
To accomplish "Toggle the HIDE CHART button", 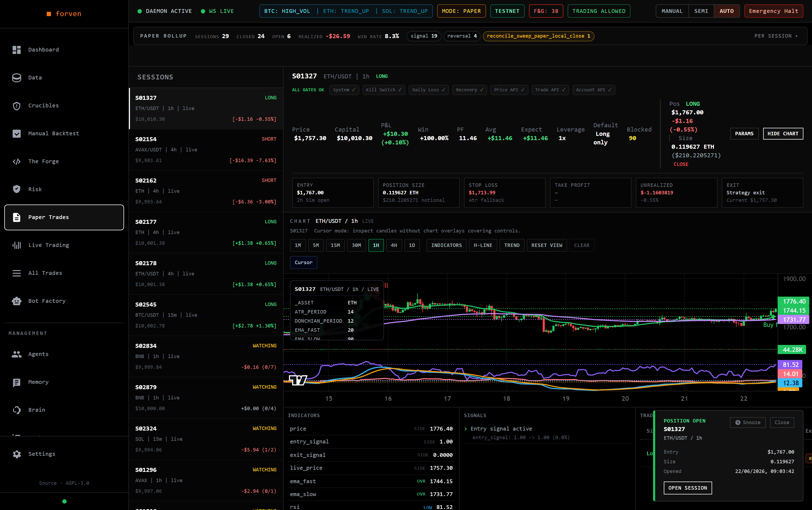I will click(x=783, y=133).
